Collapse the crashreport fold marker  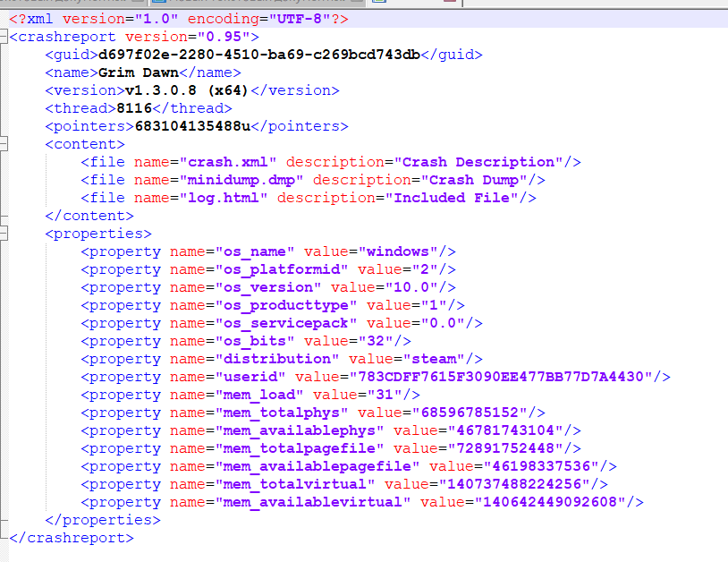[4, 36]
